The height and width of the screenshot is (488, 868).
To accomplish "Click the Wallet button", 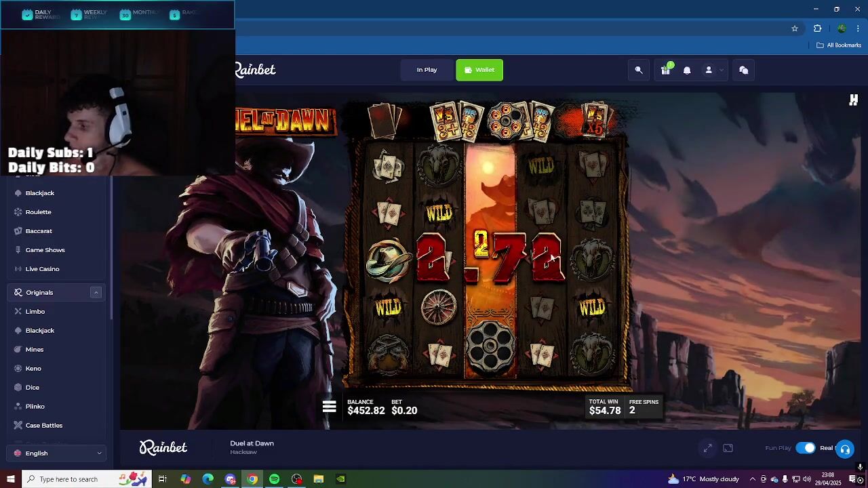I will tap(479, 70).
